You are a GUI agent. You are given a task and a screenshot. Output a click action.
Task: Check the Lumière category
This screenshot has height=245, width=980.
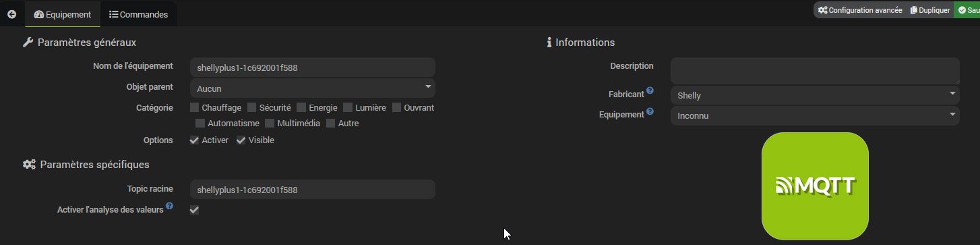coord(348,107)
